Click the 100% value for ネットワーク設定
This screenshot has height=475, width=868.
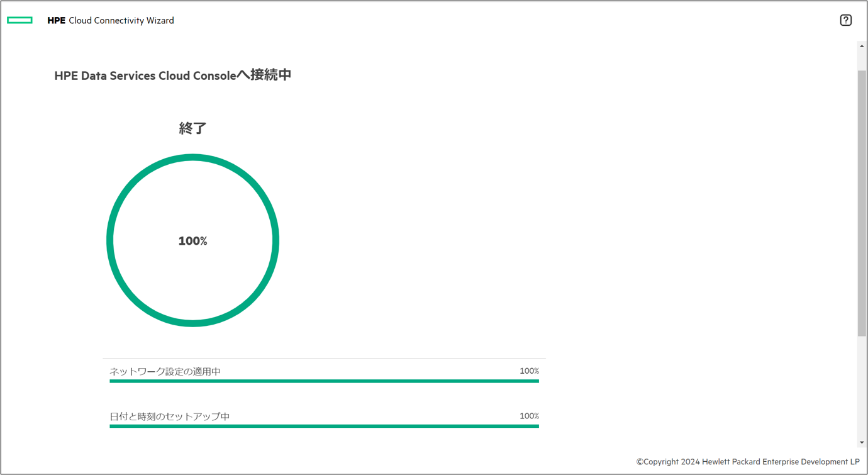[529, 371]
